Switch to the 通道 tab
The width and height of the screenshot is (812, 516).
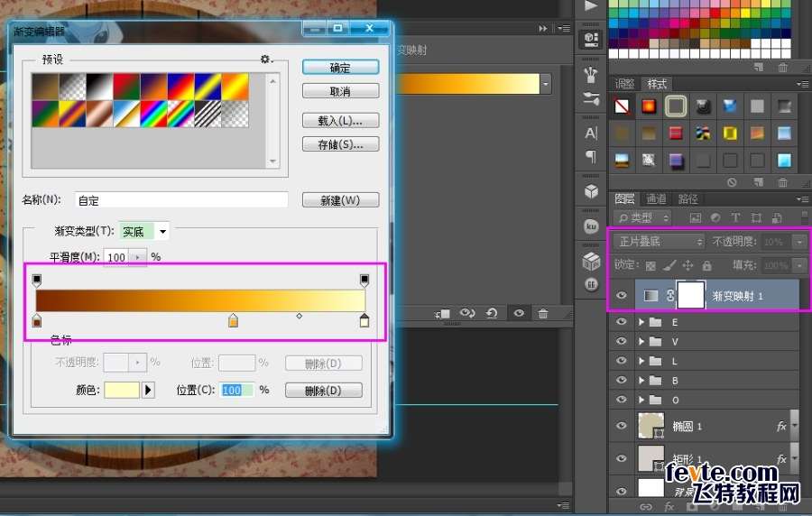pyautogui.click(x=656, y=198)
